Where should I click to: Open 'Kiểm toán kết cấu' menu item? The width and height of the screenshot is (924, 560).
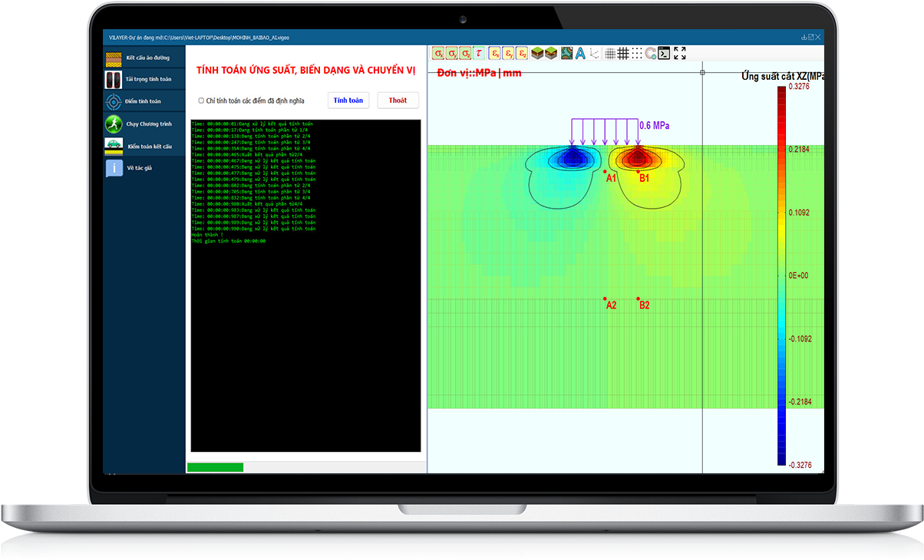pos(144,145)
